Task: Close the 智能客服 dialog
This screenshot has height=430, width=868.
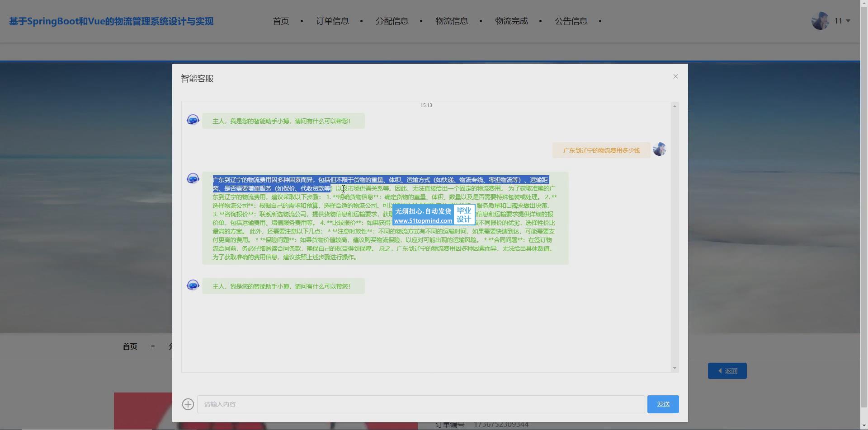Action: coord(675,76)
